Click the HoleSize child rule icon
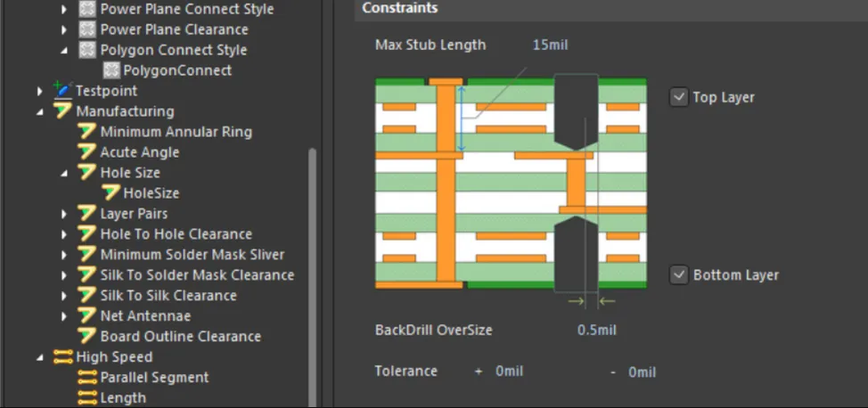This screenshot has width=868, height=408. coord(111,192)
